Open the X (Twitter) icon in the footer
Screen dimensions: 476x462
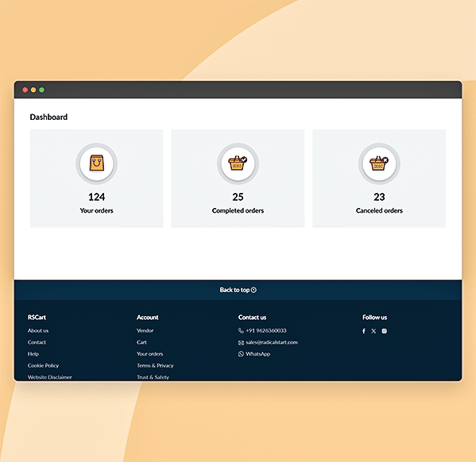coord(373,331)
